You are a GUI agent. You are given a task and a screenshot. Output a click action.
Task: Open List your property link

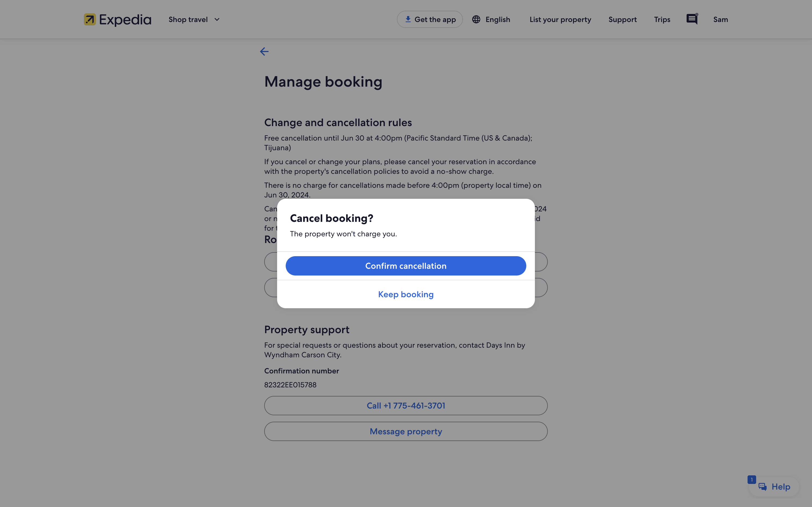click(x=560, y=19)
